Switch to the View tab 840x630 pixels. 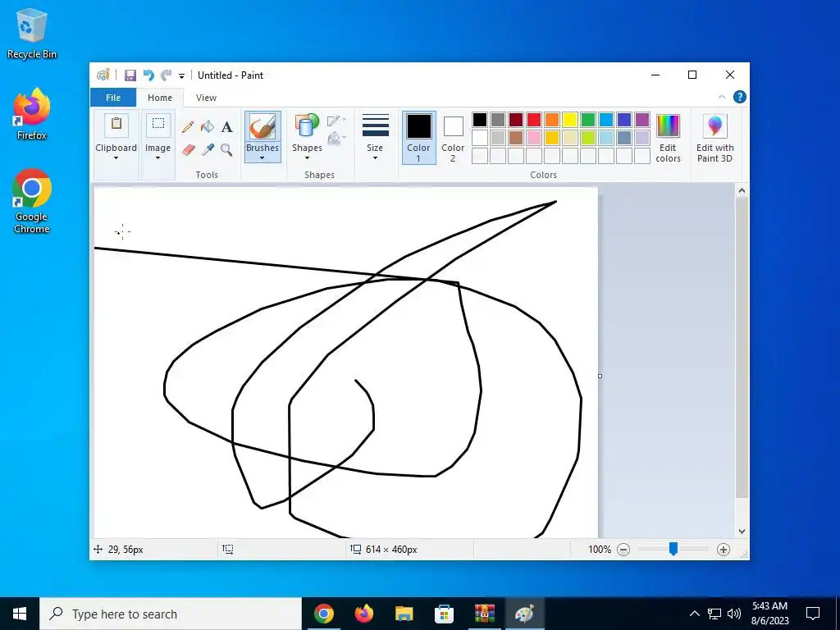[206, 98]
